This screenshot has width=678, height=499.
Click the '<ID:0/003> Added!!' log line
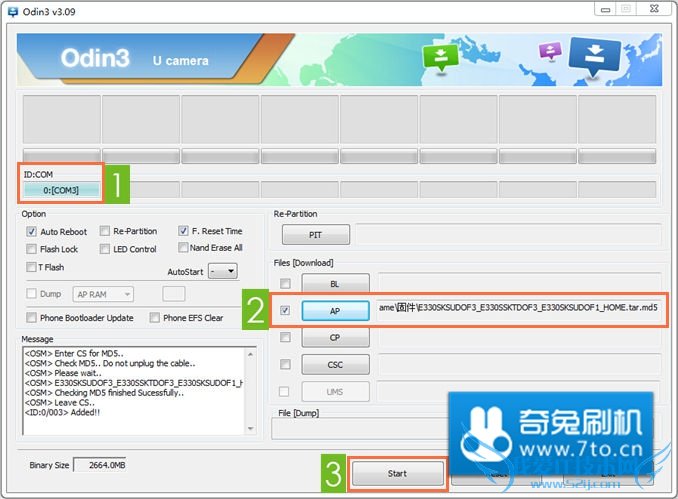click(62, 412)
